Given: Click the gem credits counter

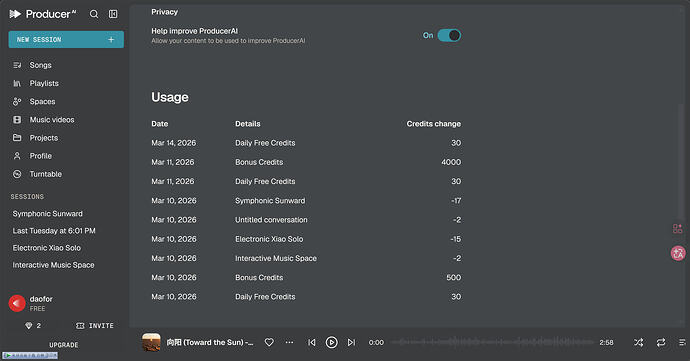Looking at the screenshot, I should (33, 326).
